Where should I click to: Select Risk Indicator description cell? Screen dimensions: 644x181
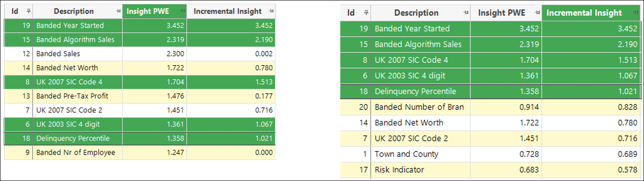click(420, 170)
